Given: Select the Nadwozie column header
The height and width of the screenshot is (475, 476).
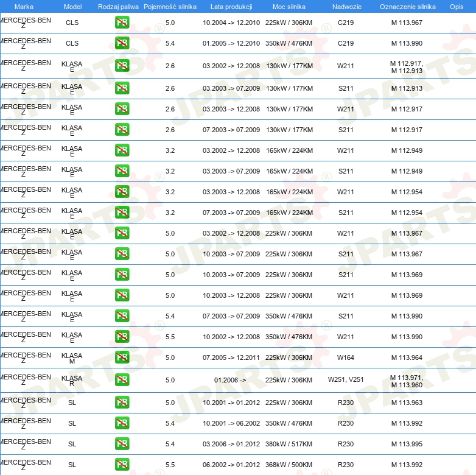Looking at the screenshot, I should (346, 7).
